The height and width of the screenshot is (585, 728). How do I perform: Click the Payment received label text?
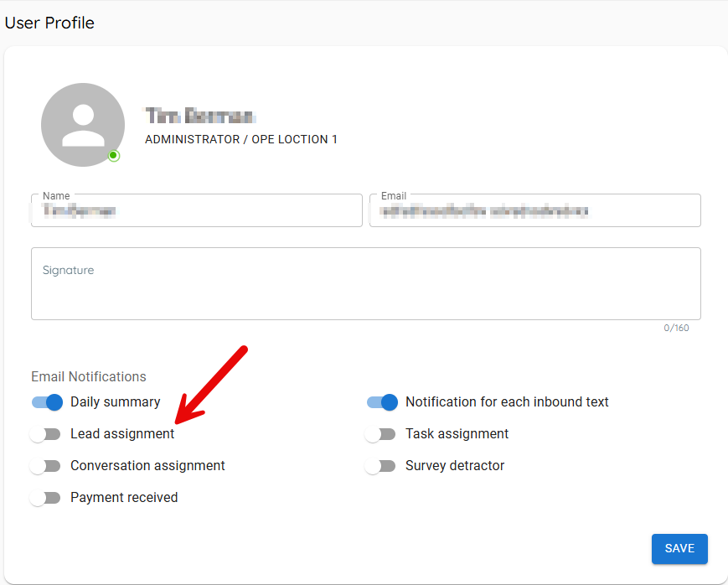click(x=124, y=498)
